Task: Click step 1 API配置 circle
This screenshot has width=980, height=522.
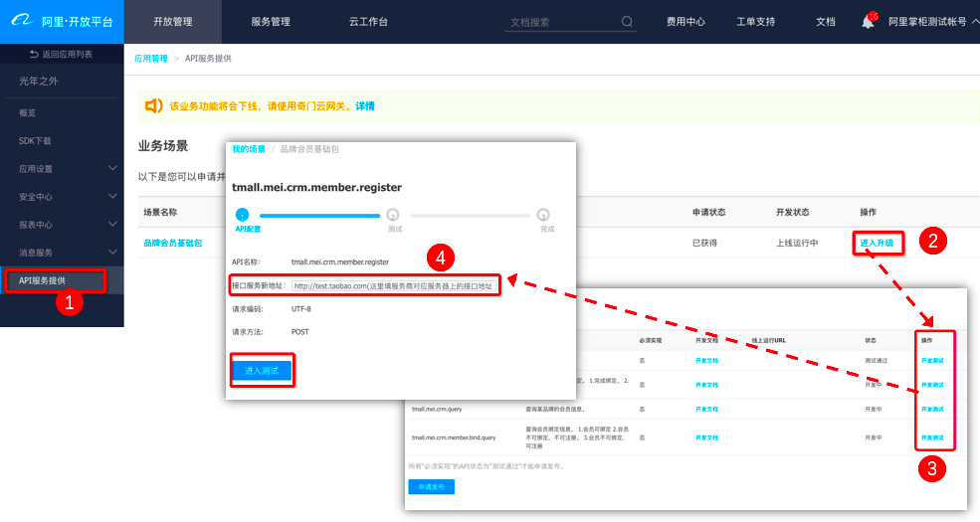Action: pyautogui.click(x=242, y=215)
